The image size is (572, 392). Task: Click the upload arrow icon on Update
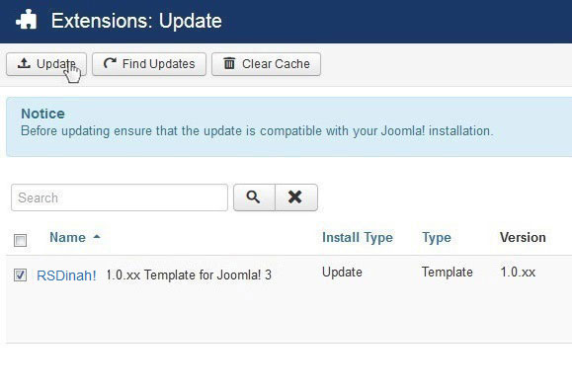pyautogui.click(x=24, y=63)
